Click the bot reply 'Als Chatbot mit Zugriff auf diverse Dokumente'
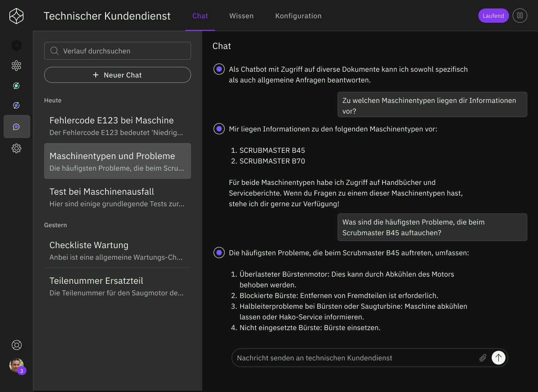 pyautogui.click(x=348, y=74)
